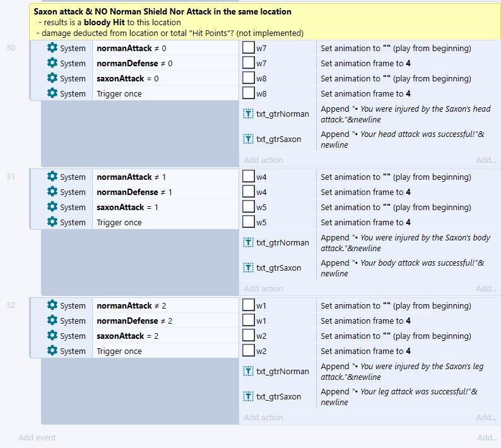Image resolution: width=501 pixels, height=448 pixels.
Task: Select the yellow Saxon attack comment block
Action: (x=265, y=22)
